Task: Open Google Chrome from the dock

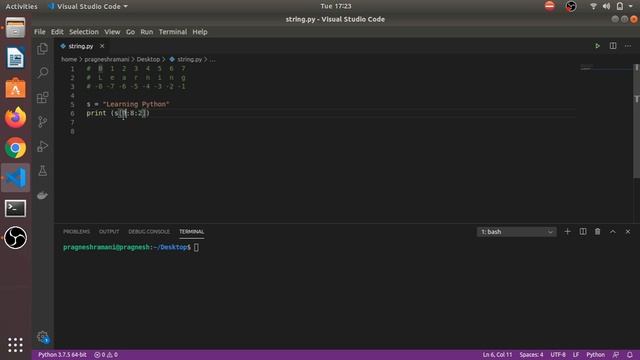Action: tap(16, 148)
